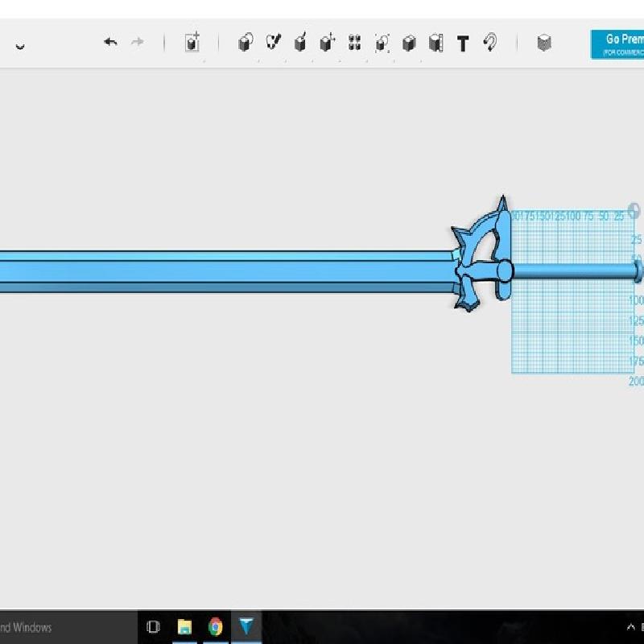
Task: Open the Transform tool
Action: [192, 43]
